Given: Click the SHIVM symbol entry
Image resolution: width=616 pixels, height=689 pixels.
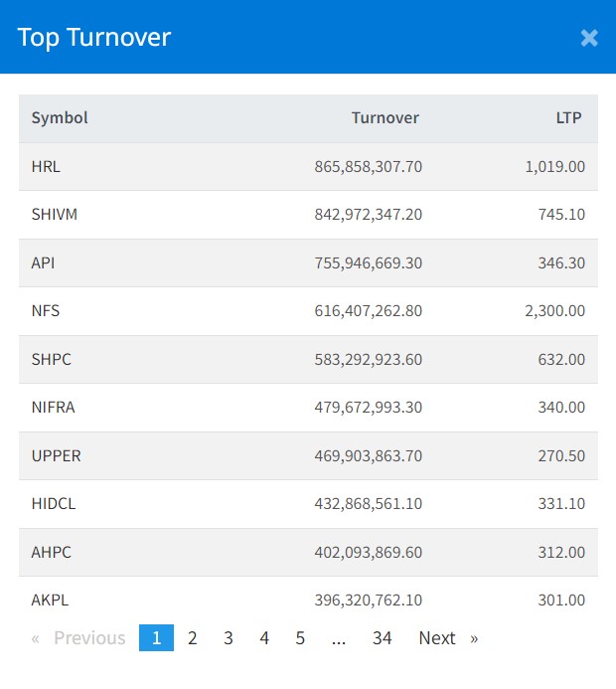Looking at the screenshot, I should (54, 215).
